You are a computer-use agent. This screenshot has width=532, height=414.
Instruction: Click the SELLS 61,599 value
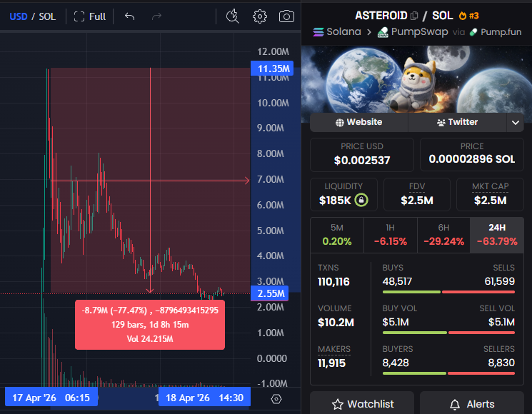(x=499, y=281)
